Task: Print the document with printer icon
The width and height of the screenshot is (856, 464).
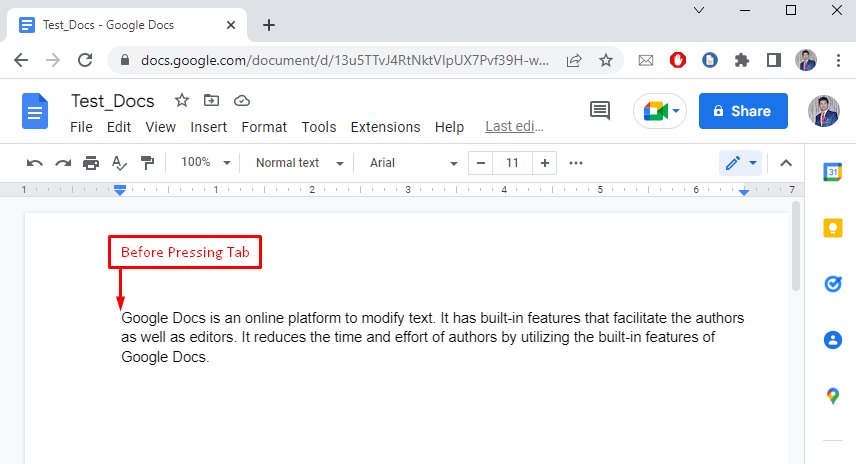Action: [91, 163]
